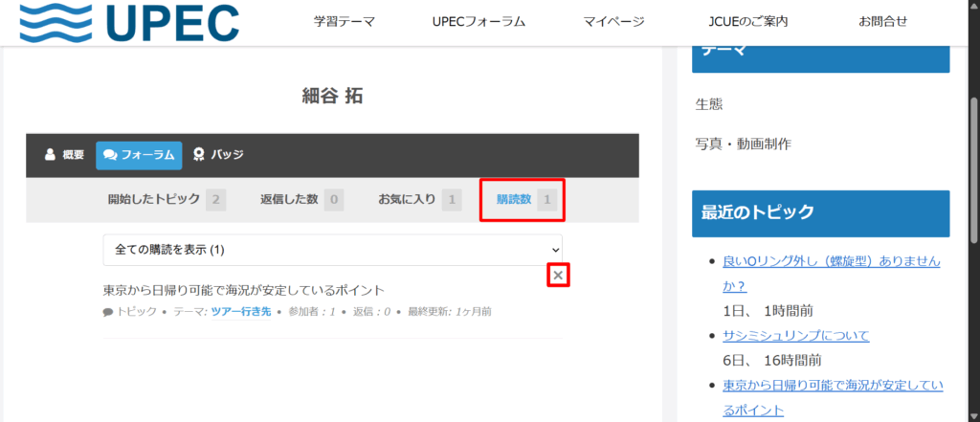
Task: Go to マイページ
Action: point(613,22)
